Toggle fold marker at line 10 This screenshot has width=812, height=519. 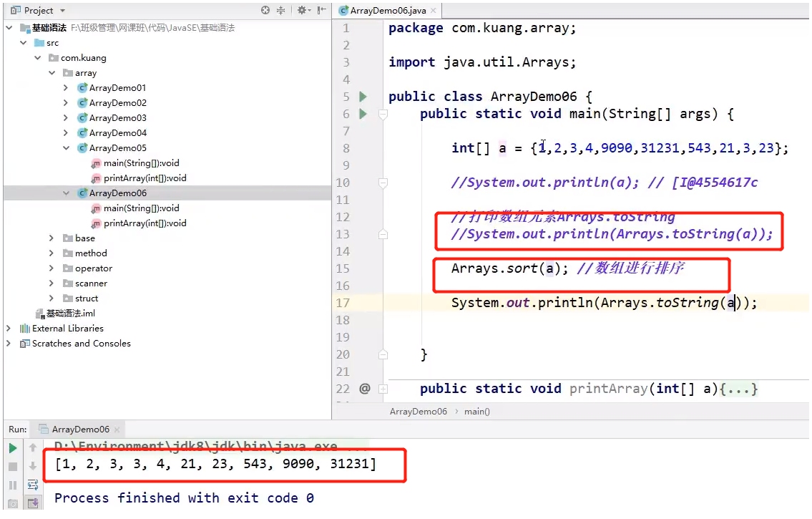pyautogui.click(x=383, y=183)
